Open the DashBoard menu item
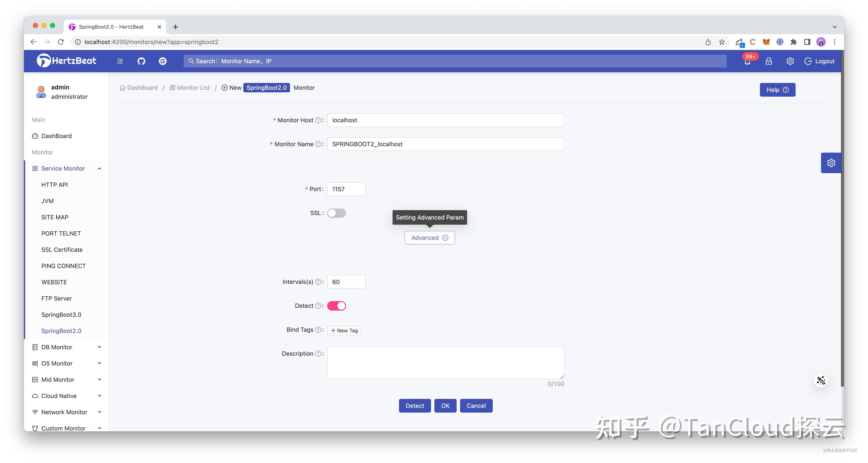The height and width of the screenshot is (463, 868). [56, 136]
